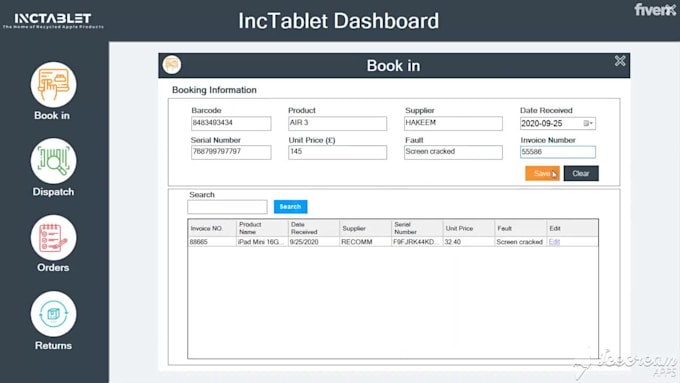Image resolution: width=680 pixels, height=383 pixels.
Task: Click the IncTablet logo in header
Action: tap(53, 20)
